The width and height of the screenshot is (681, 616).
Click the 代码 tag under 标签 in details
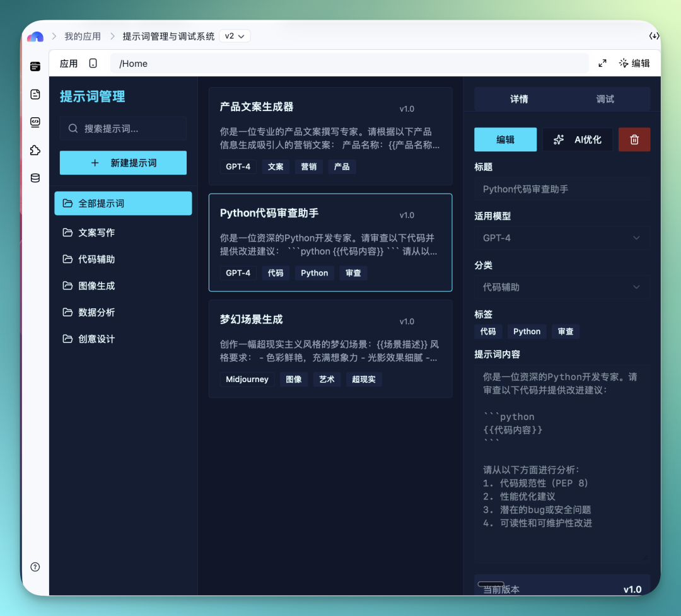pos(488,332)
